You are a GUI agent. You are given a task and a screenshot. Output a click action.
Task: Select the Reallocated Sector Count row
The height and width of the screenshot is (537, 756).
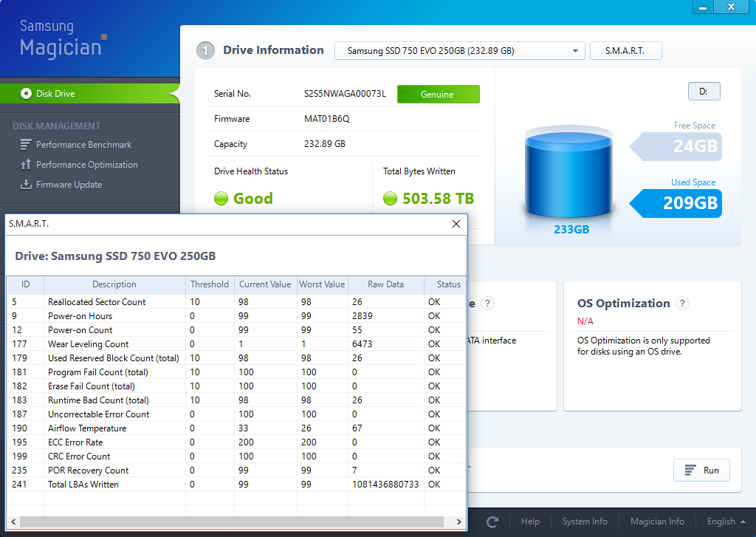tap(236, 302)
